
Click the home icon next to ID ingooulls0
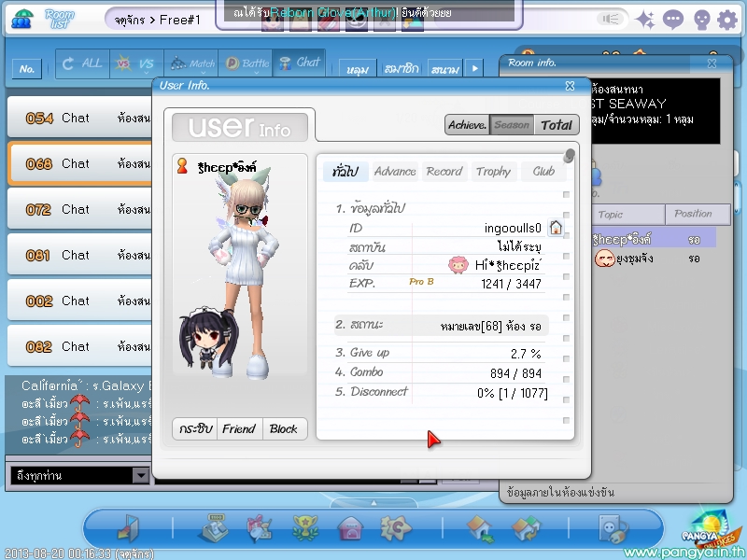coord(556,228)
